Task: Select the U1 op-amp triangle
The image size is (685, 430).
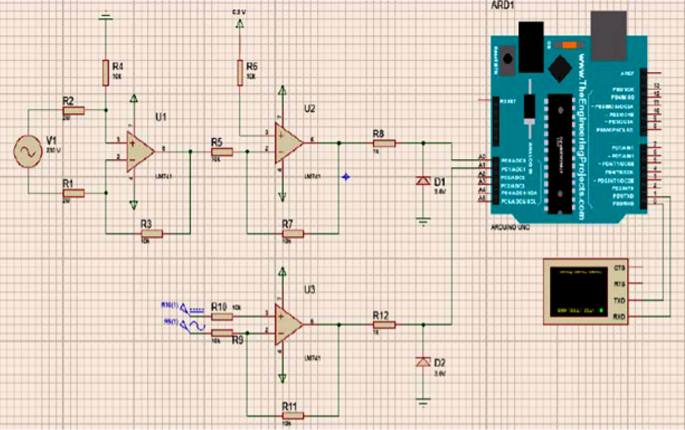Action: click(x=140, y=152)
